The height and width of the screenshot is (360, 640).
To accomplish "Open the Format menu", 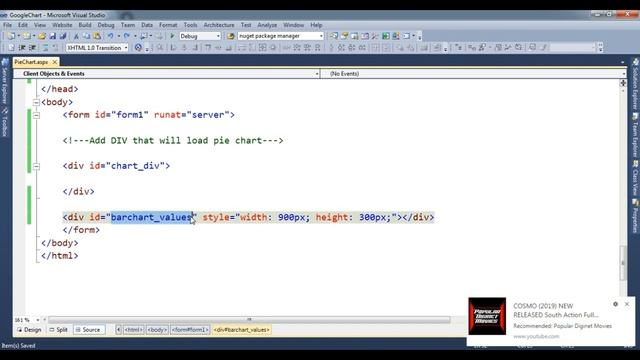I will coord(168,25).
